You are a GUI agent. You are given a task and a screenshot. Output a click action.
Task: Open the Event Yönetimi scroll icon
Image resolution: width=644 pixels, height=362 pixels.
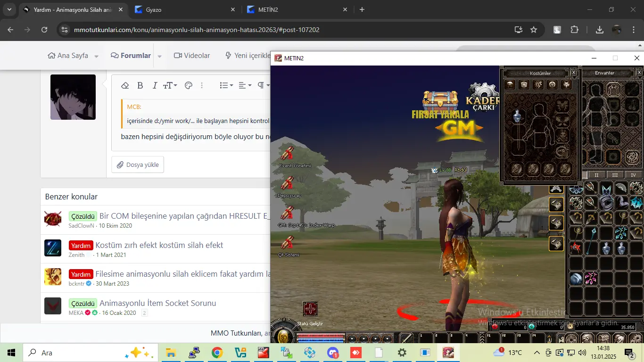(287, 154)
